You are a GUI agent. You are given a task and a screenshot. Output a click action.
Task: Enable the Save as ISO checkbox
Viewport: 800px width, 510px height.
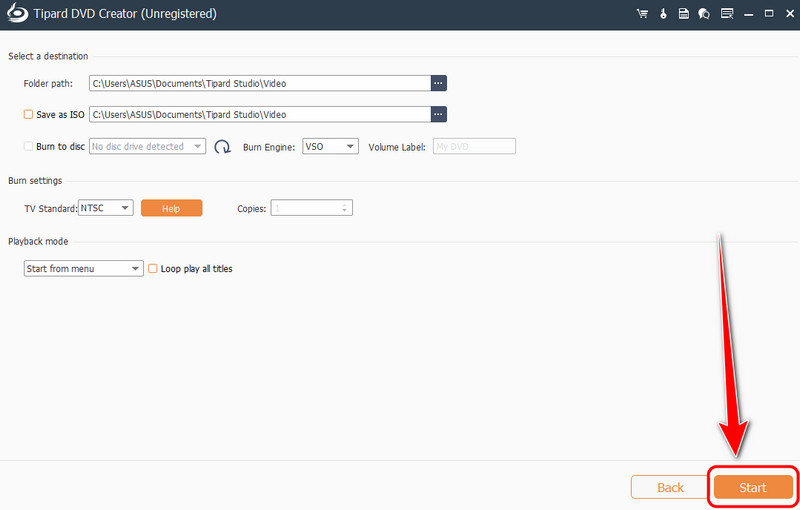pos(29,114)
